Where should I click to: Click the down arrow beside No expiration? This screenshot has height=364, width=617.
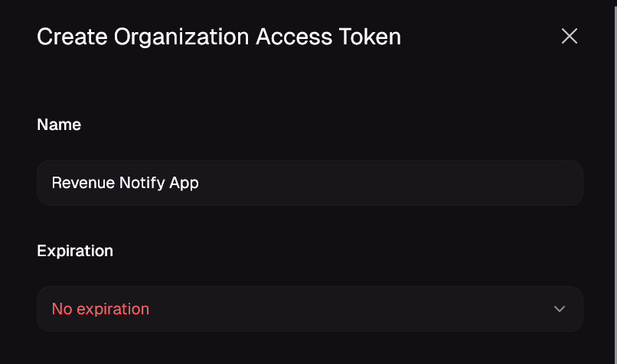point(560,309)
